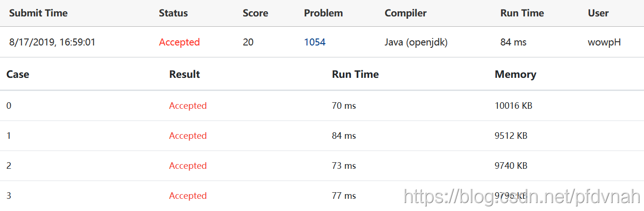644x211 pixels.
Task: Click case number 2
Action: 9,166
